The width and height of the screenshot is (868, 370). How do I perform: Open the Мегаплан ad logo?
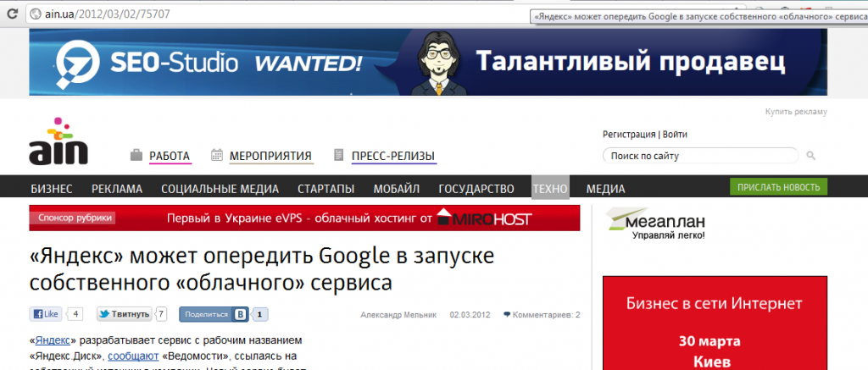click(x=656, y=224)
